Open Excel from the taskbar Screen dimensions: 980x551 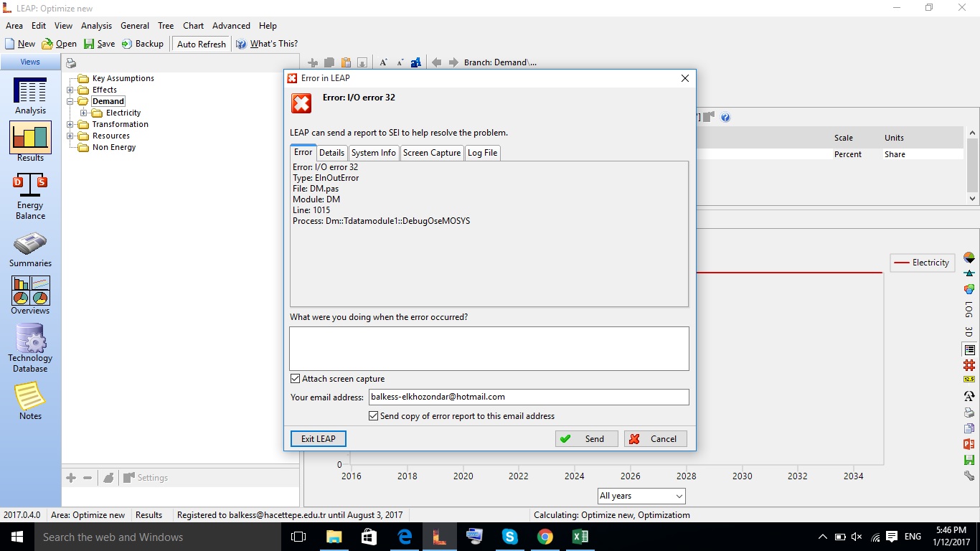click(580, 537)
